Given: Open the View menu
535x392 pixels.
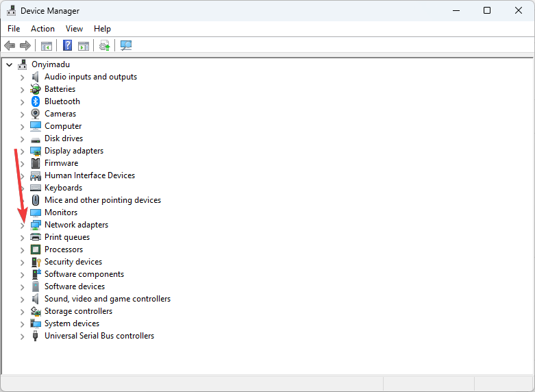Looking at the screenshot, I should pyautogui.click(x=74, y=29).
